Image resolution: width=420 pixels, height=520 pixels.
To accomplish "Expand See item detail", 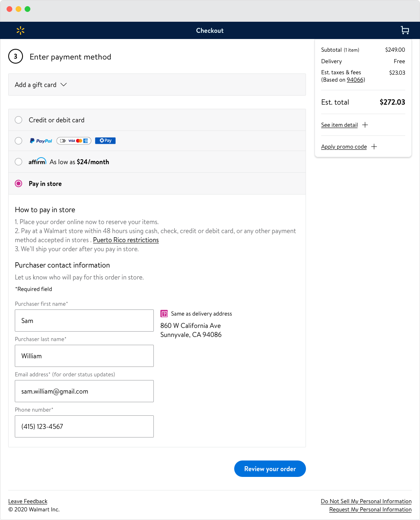I will pyautogui.click(x=339, y=125).
